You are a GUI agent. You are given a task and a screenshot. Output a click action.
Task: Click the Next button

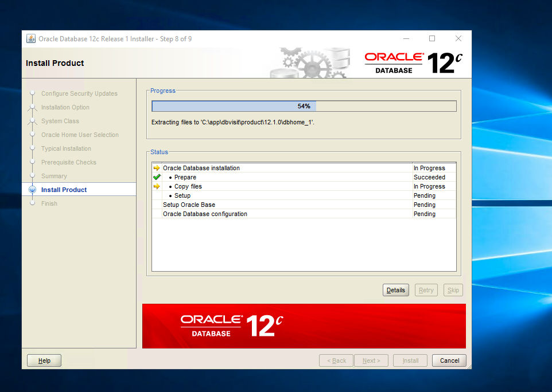(371, 360)
